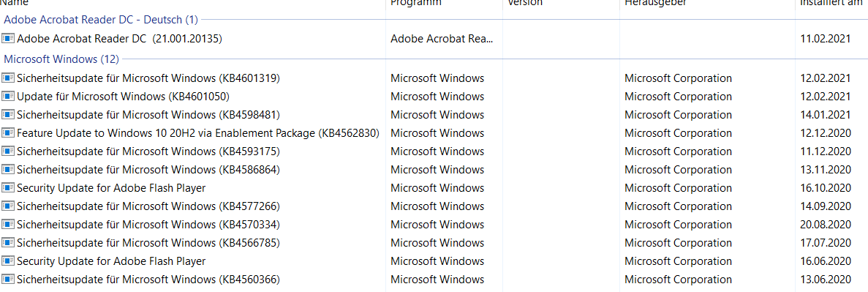868x292 pixels.
Task: Select Feature Update to Windows 10 20H2 entry
Action: click(198, 133)
